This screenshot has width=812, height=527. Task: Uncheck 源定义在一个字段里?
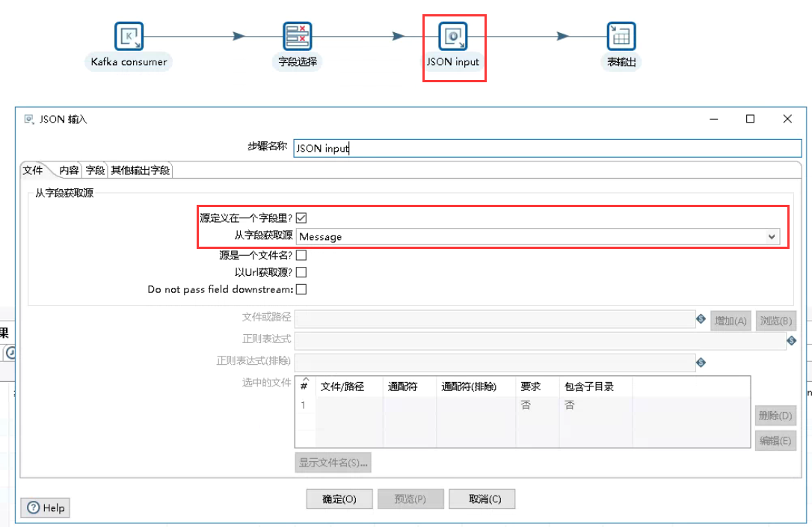click(x=301, y=218)
